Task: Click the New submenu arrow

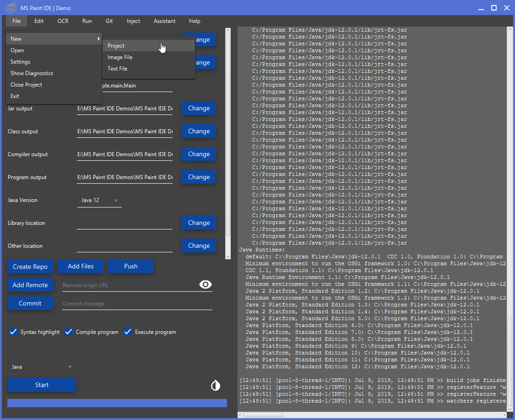Action: (98, 39)
